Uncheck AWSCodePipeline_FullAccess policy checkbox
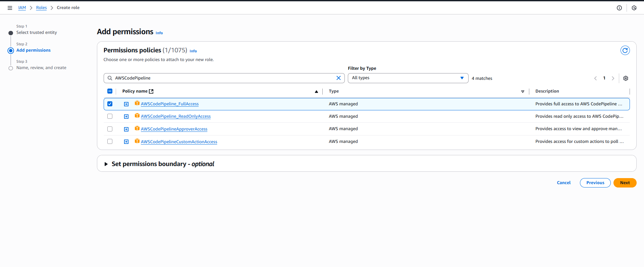Viewport: 644px width, 267px height. pos(110,104)
